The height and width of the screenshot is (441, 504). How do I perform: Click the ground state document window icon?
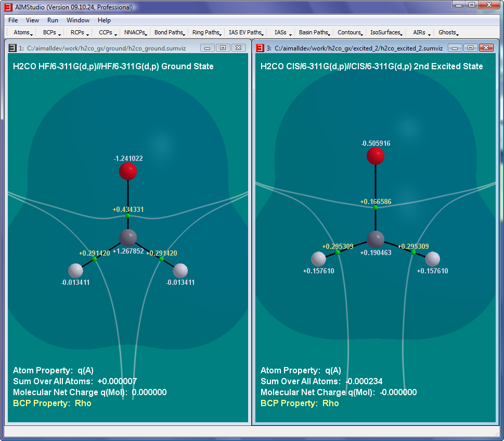pos(12,48)
